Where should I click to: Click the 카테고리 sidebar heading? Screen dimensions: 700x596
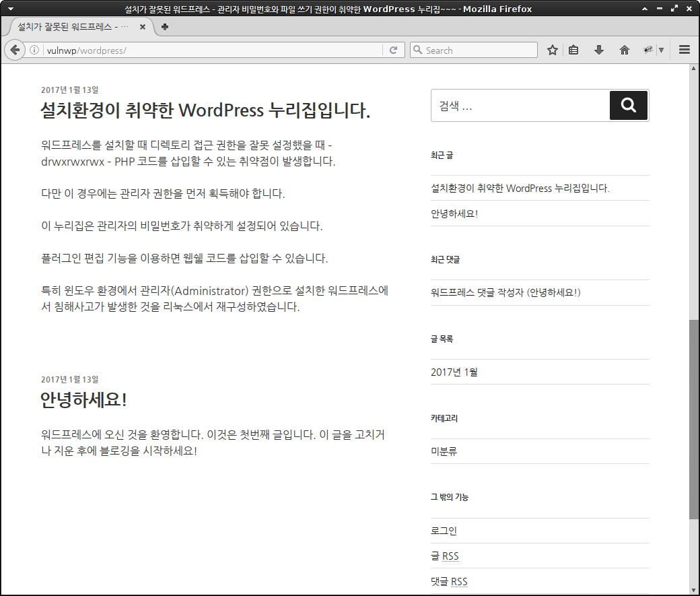[444, 419]
